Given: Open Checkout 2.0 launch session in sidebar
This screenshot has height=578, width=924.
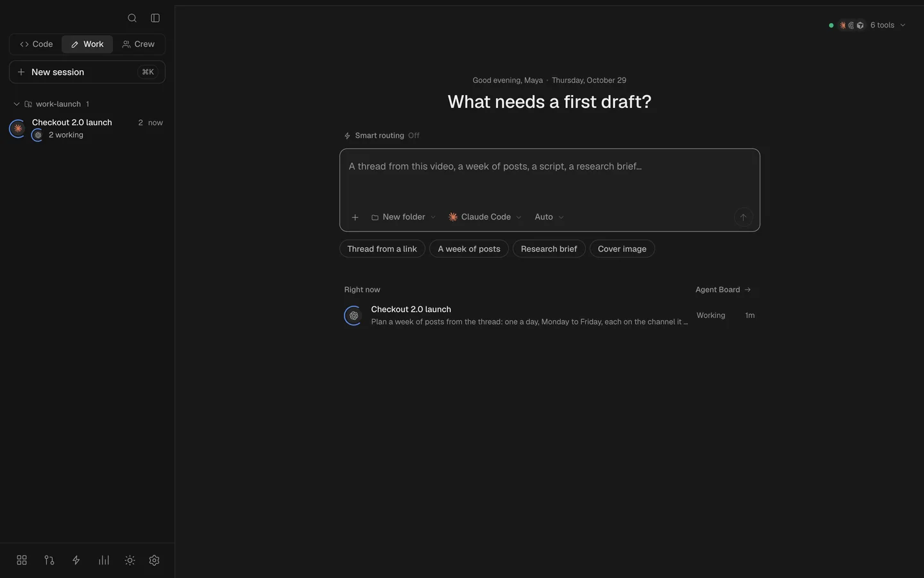Looking at the screenshot, I should (x=87, y=128).
